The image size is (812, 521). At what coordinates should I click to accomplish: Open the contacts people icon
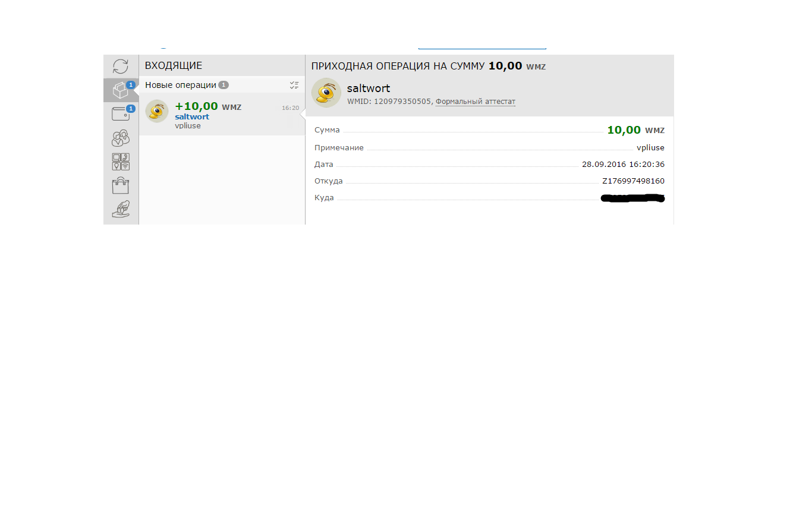(x=121, y=138)
